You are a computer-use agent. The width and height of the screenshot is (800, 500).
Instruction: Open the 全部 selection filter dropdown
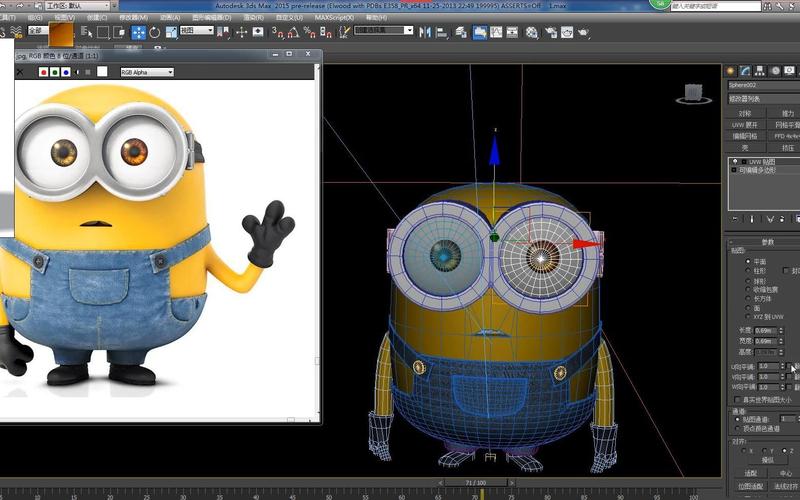[x=38, y=31]
